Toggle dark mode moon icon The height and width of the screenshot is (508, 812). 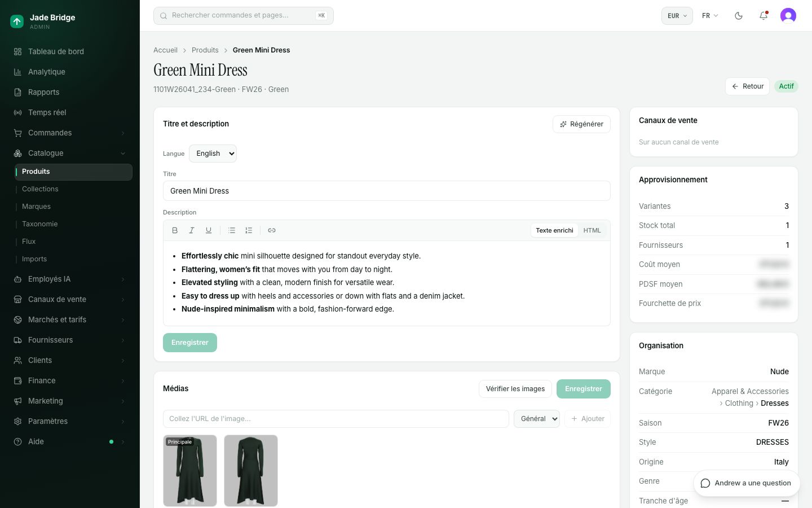tap(739, 16)
